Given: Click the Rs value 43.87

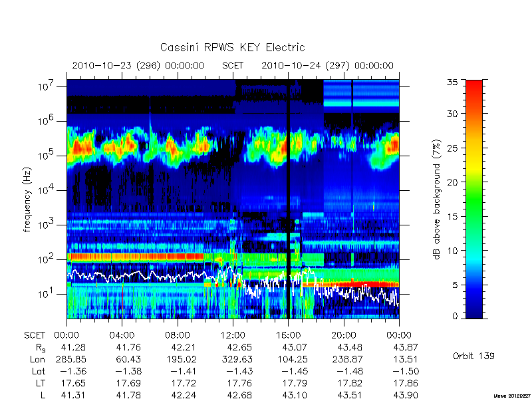Looking at the screenshot, I should coord(405,347).
